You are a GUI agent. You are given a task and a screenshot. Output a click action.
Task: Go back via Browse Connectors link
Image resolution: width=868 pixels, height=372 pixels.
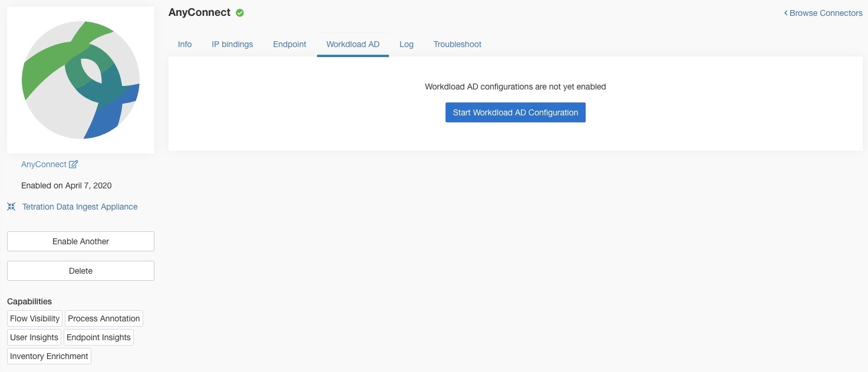pyautogui.click(x=823, y=13)
